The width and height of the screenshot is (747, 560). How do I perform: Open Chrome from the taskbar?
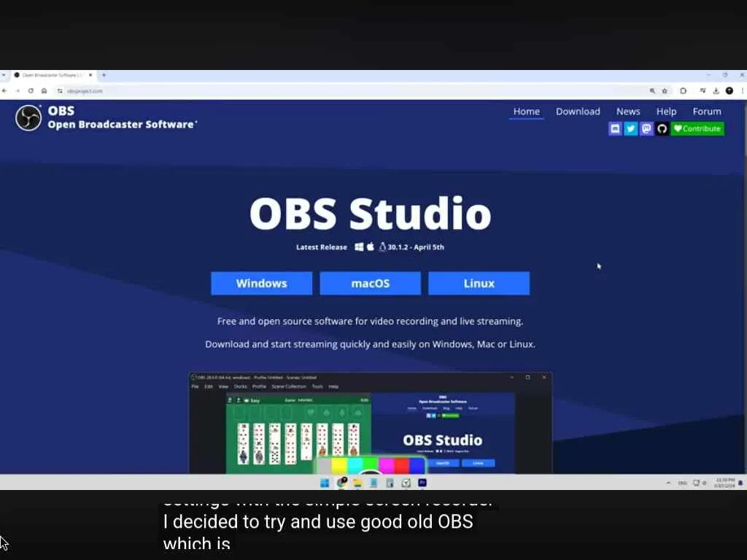(x=341, y=483)
